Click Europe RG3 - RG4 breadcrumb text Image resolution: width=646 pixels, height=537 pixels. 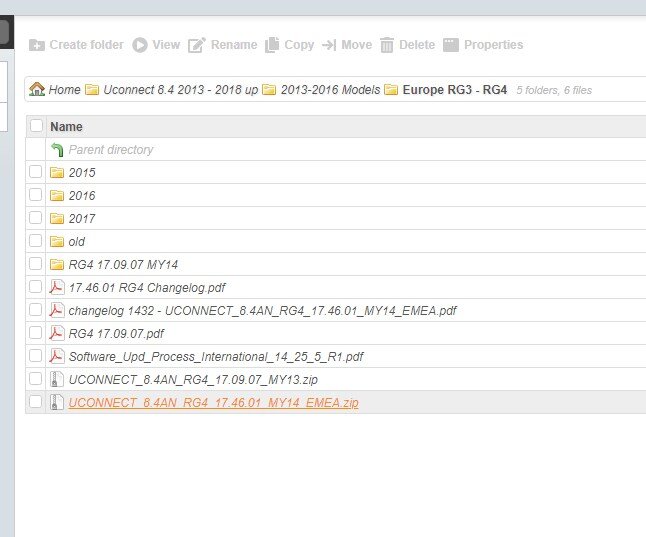coord(454,90)
